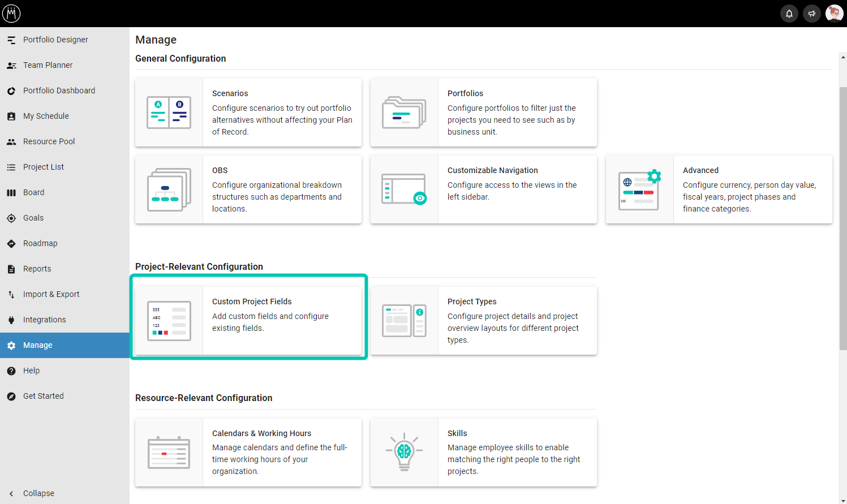Click the Integrations plug icon

[x=11, y=320]
